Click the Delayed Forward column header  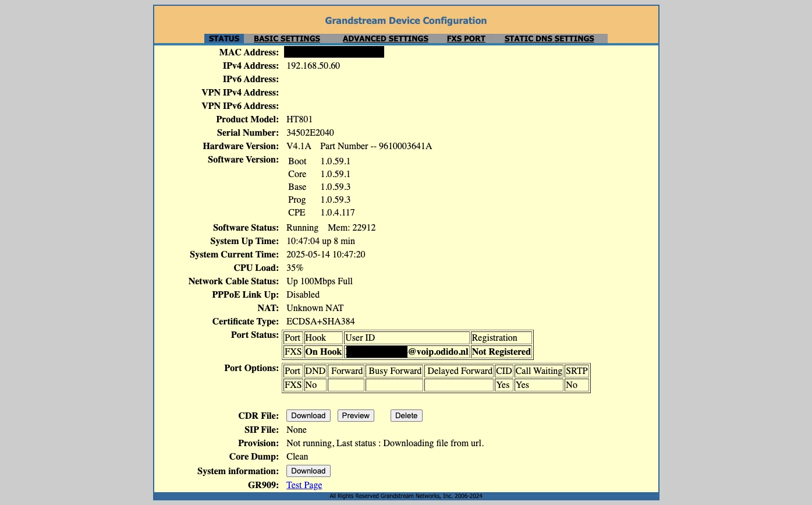[459, 371]
